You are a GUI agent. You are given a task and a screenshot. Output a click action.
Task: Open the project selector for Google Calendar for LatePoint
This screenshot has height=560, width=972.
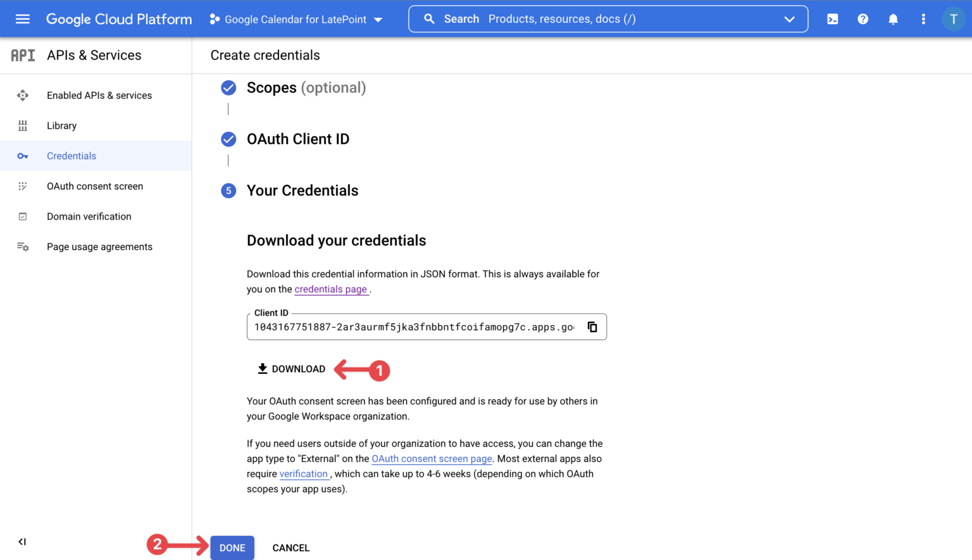click(x=296, y=19)
